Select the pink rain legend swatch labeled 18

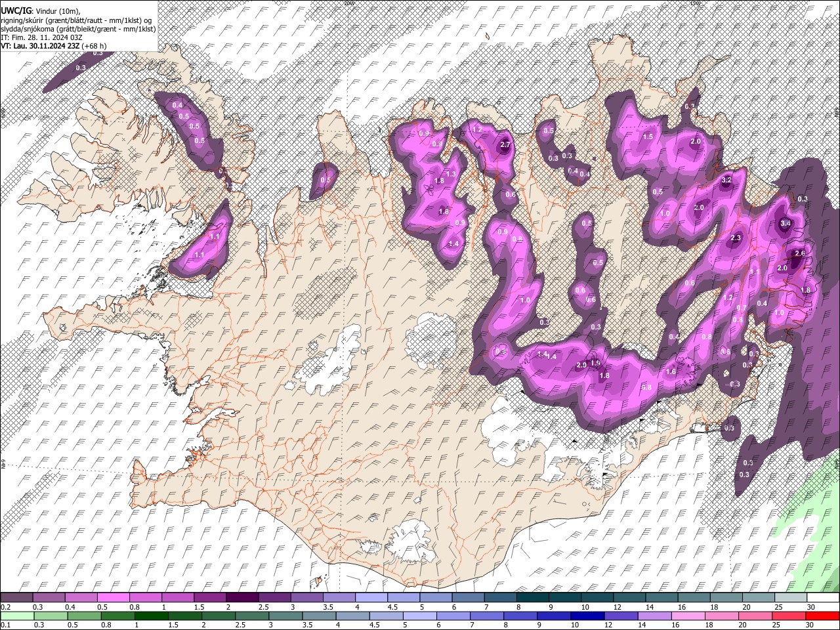point(723,616)
